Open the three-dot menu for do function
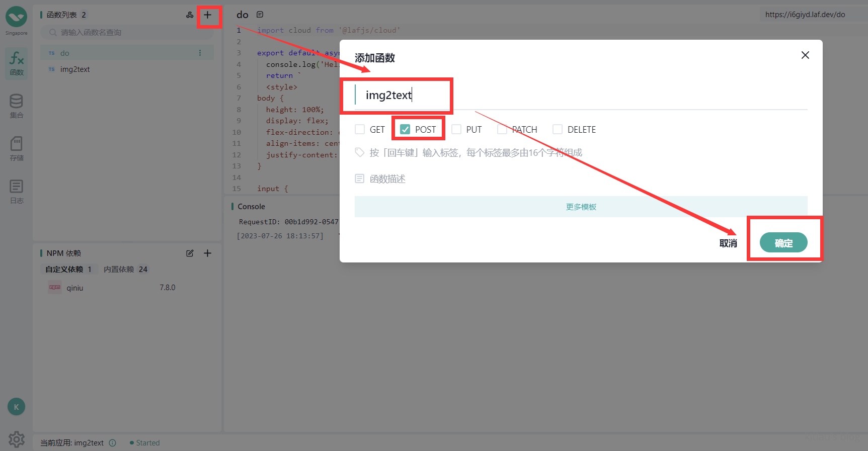Screen dimensions: 868x451 (x=200, y=53)
